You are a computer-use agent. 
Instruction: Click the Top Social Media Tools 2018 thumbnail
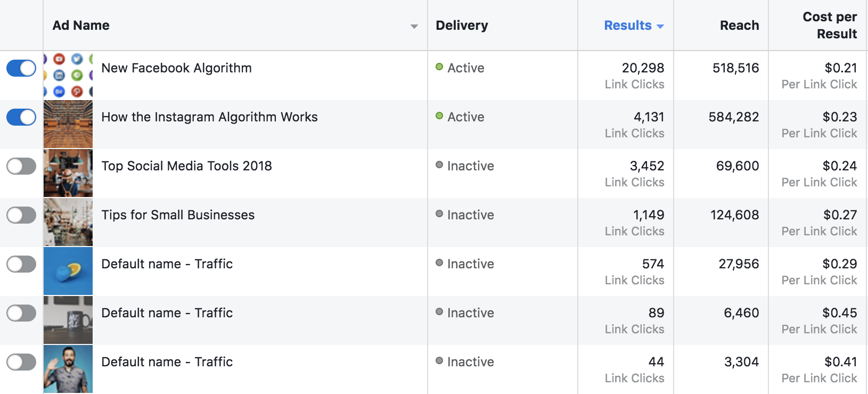[68, 173]
